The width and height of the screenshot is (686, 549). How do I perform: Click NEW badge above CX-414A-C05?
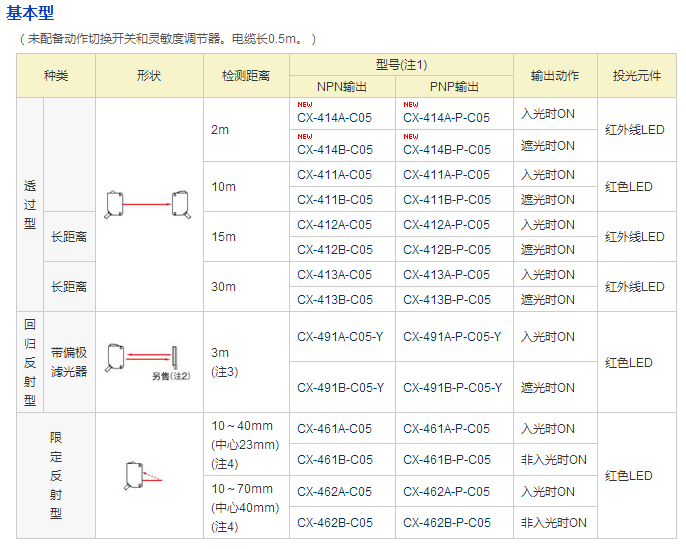(304, 104)
